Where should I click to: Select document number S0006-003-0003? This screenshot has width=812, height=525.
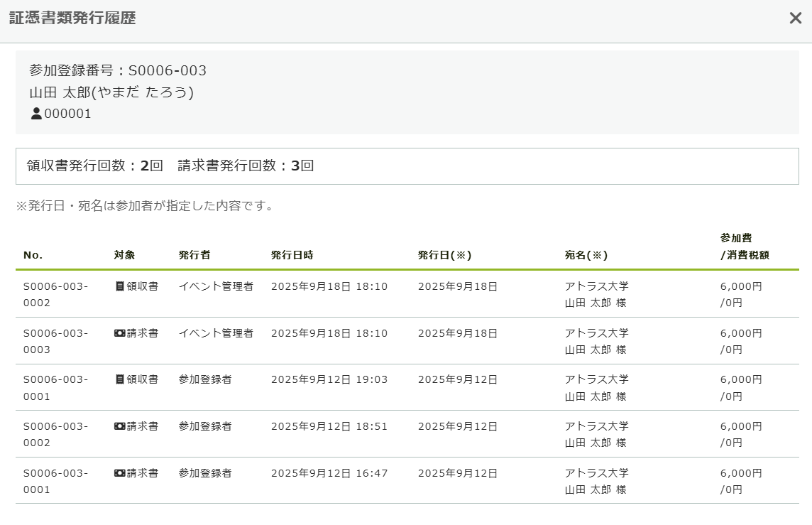coord(55,341)
